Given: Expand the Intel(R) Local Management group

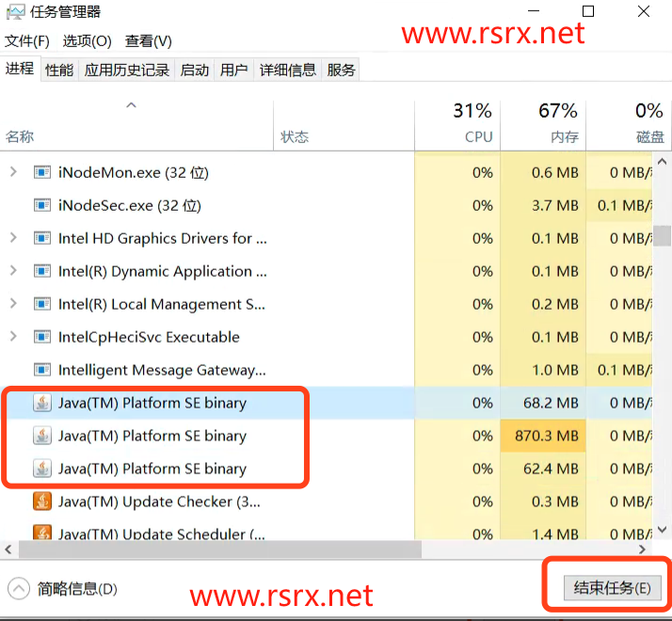Looking at the screenshot, I should (x=13, y=303).
